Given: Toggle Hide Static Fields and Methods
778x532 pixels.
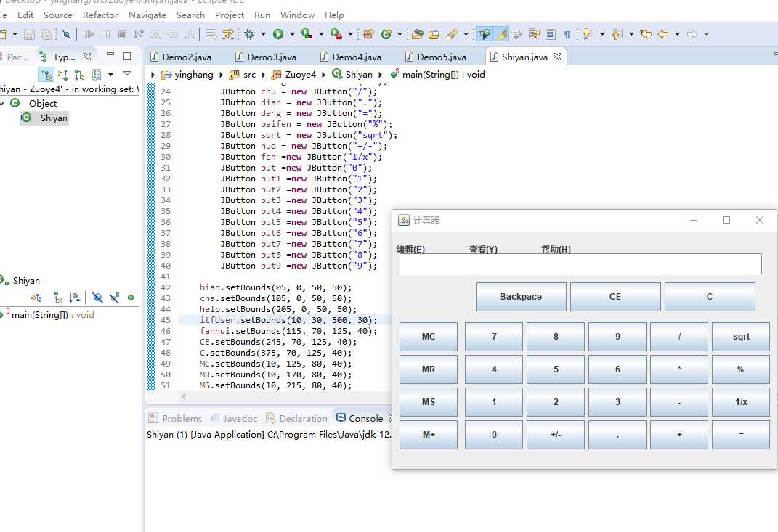Looking at the screenshot, I should point(115,298).
